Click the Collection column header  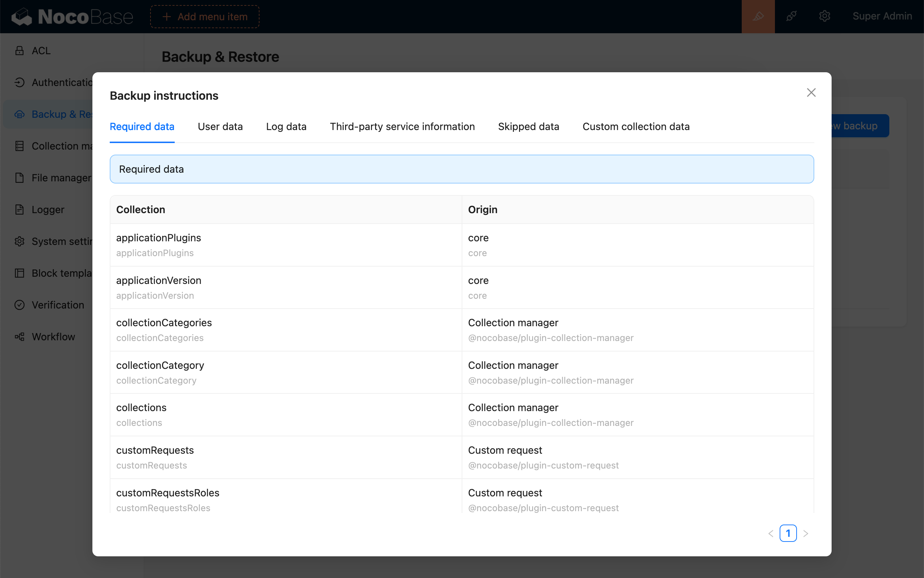[x=286, y=210]
